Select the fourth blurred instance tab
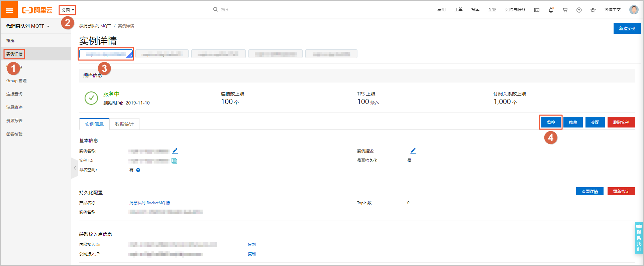644x266 pixels. pos(276,54)
